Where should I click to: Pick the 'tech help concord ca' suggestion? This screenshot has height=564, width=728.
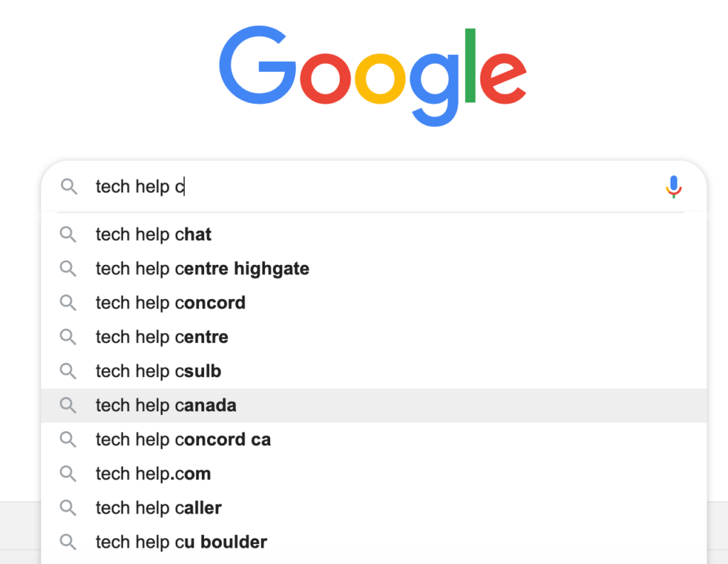(x=374, y=439)
